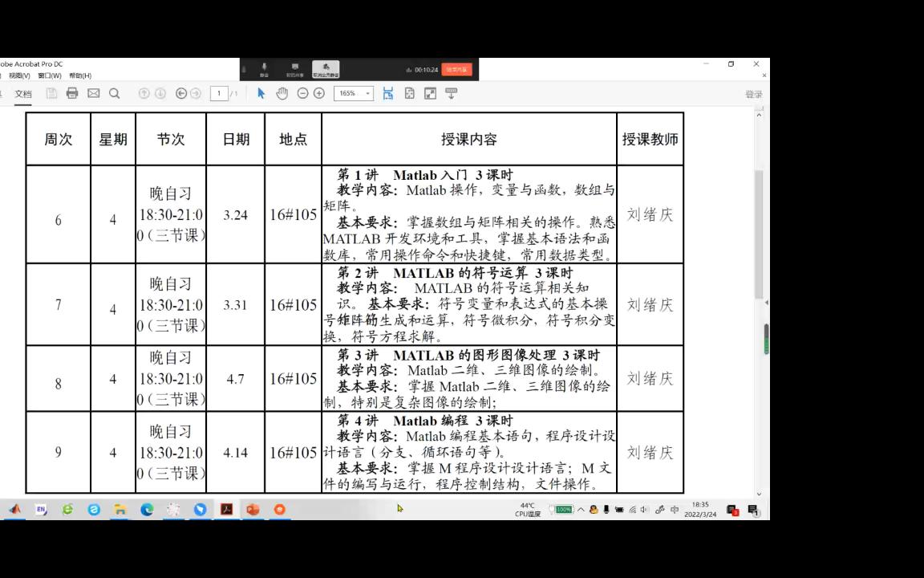Mute the microphone in the meeting bar
Viewport: 924px width, 578px height.
tap(263, 67)
